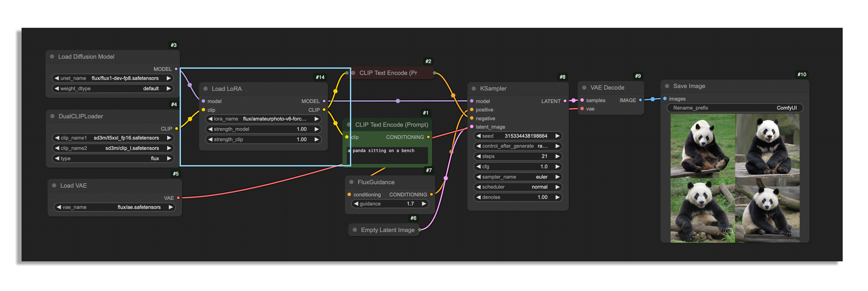
Task: Open the vae_name flux/ae.safetensors selector
Action: [115, 207]
